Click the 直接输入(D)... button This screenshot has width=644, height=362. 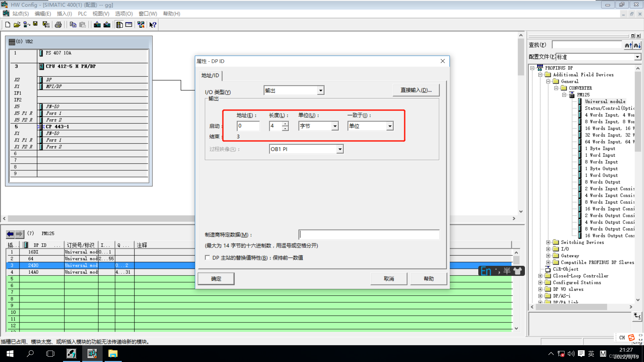(x=416, y=90)
